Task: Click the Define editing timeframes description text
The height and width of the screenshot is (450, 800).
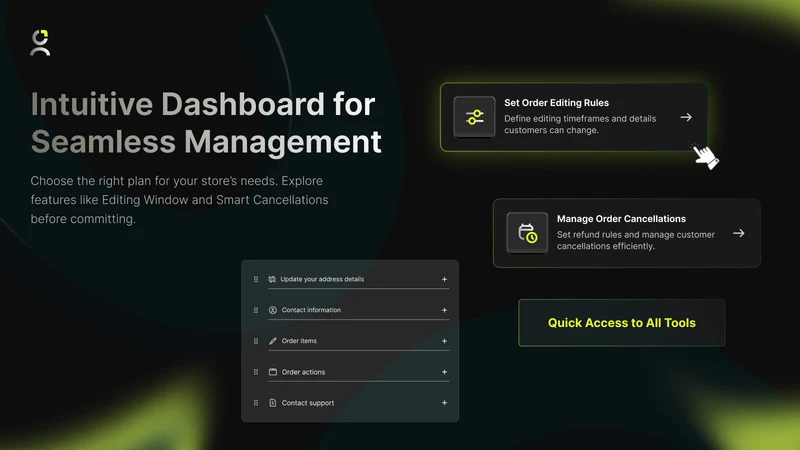Action: (580, 124)
